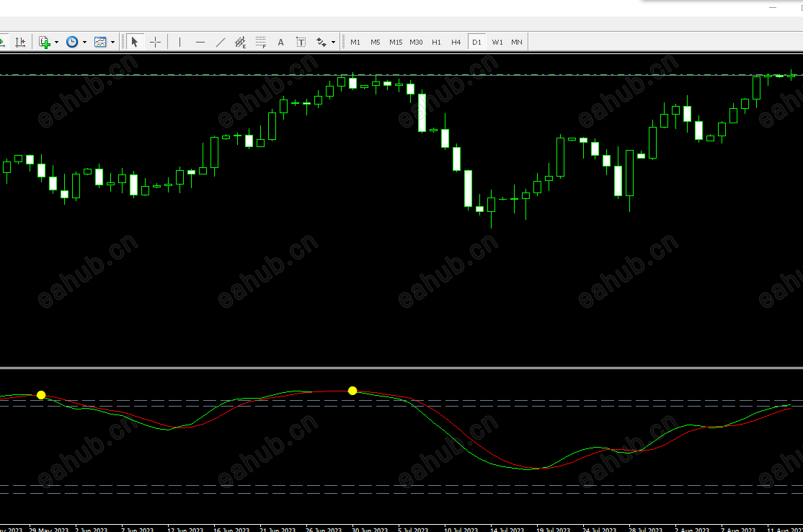The image size is (803, 532).
Task: Open the indicators list (green plus icon)
Action: (45, 42)
